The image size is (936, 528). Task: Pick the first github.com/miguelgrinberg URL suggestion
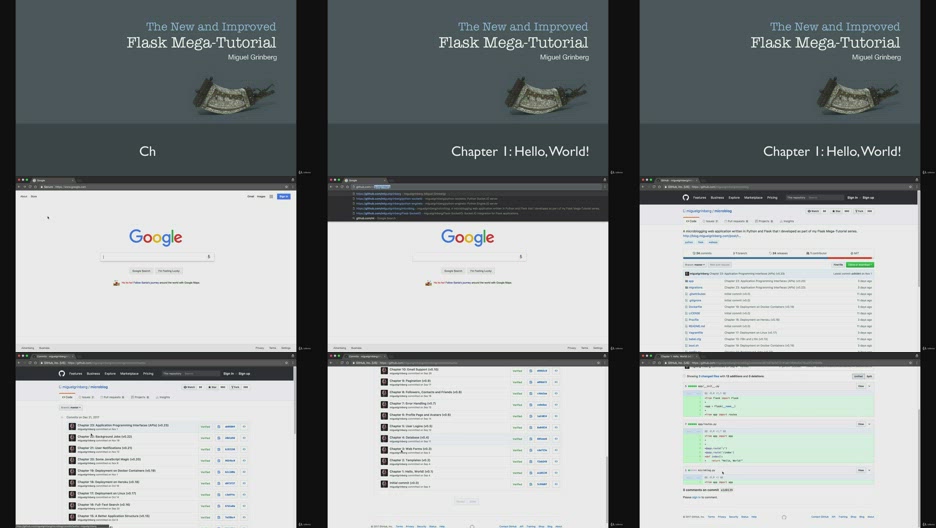pyautogui.click(x=401, y=194)
